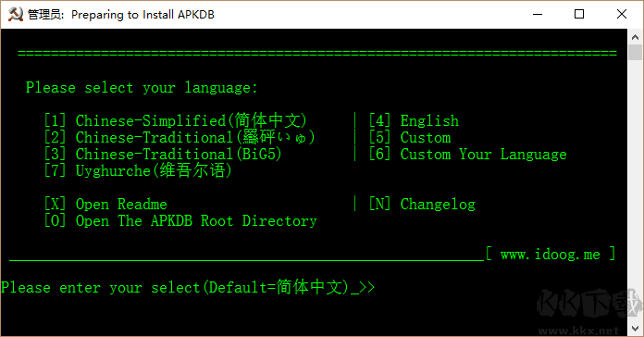The width and height of the screenshot is (644, 337).
Task: Click option [6] Custom Your Language line
Action: pyautogui.click(x=467, y=154)
